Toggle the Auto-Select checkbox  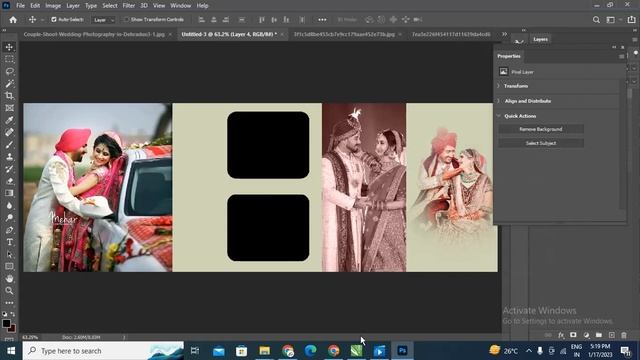click(54, 20)
